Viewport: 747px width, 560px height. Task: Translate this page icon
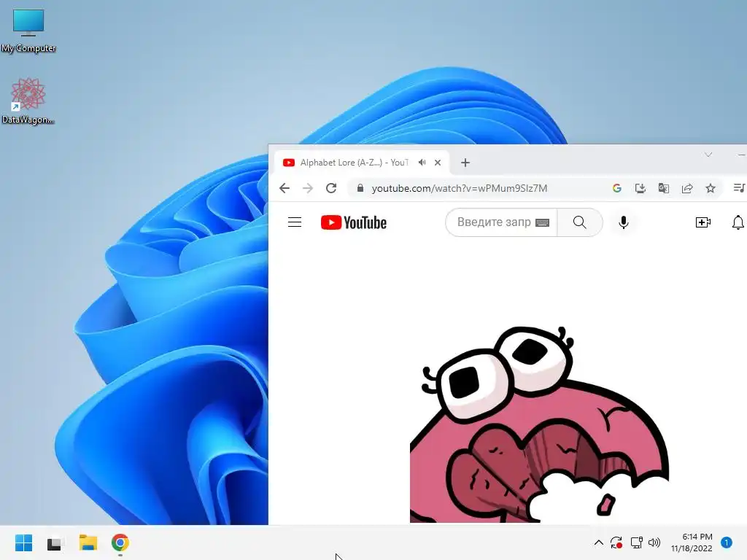(664, 188)
